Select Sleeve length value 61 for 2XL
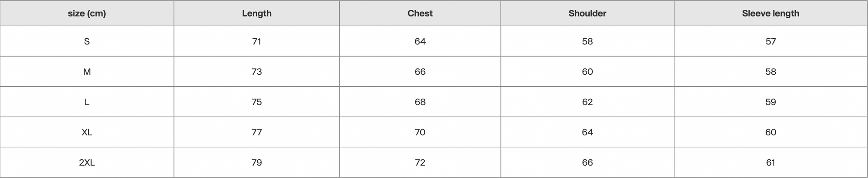This screenshot has height=178, width=868. click(x=770, y=162)
